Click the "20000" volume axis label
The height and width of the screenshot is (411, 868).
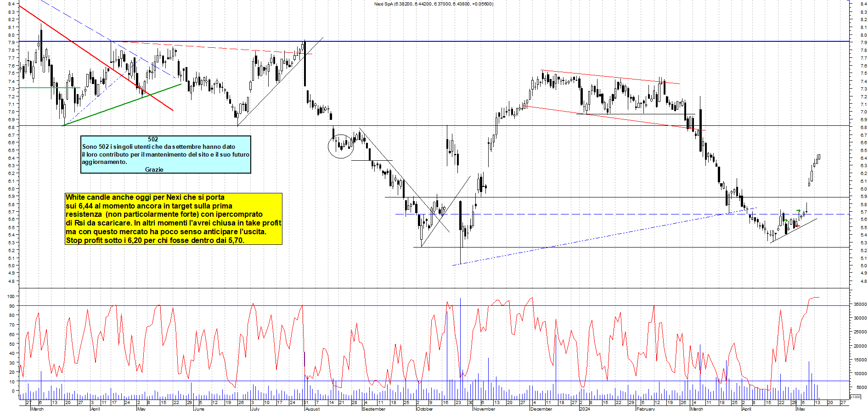point(860,346)
